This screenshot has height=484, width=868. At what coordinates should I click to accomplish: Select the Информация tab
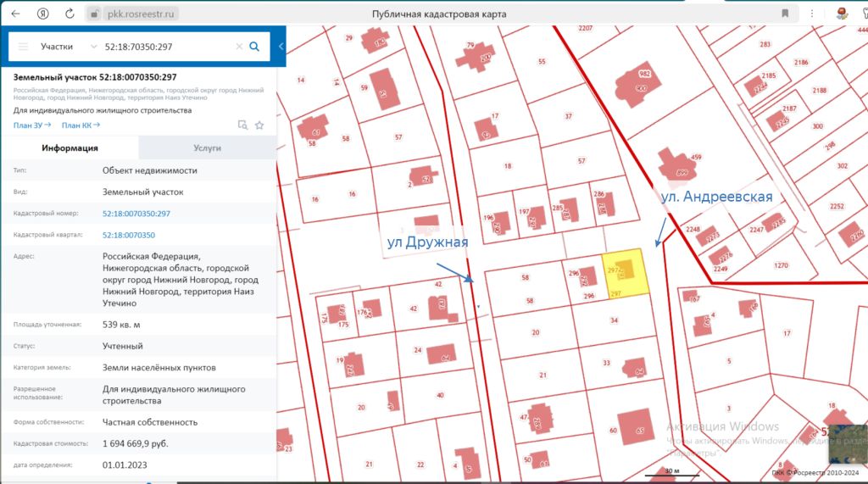[x=70, y=147]
